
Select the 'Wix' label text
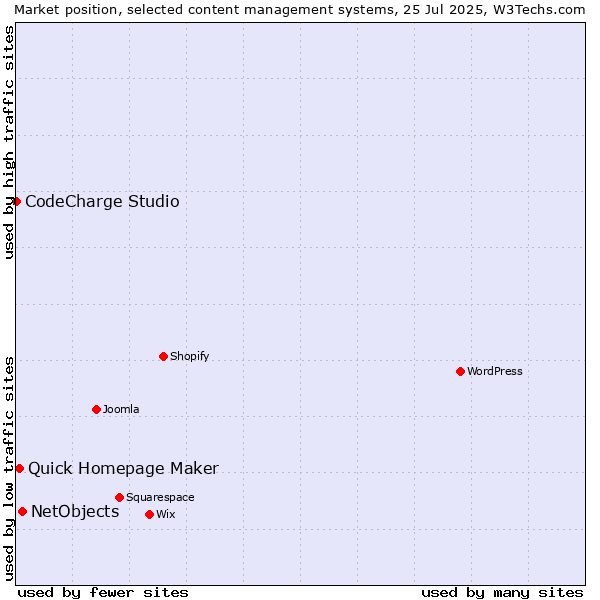166,514
